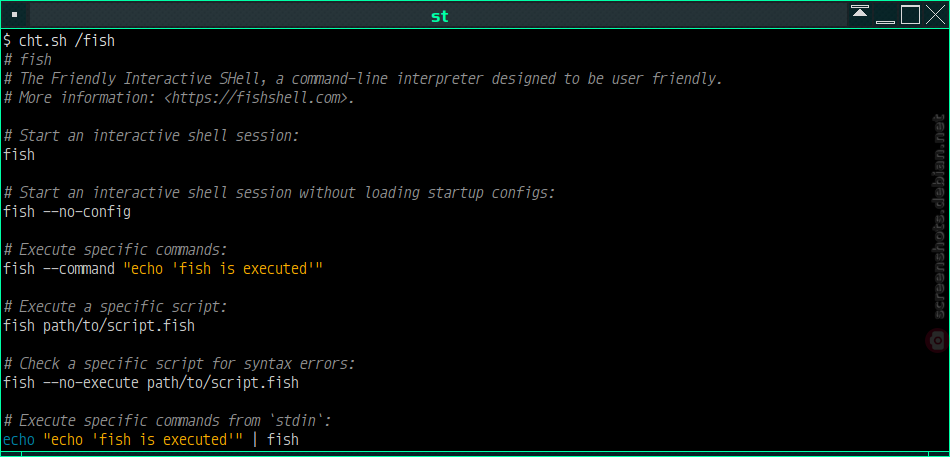
Task: Minimize the st terminal window
Action: (885, 15)
